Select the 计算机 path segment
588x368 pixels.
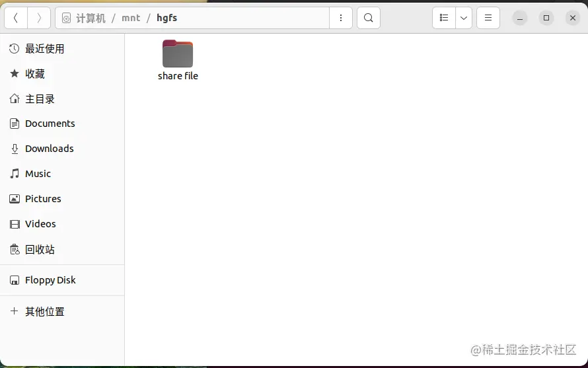[x=91, y=18]
